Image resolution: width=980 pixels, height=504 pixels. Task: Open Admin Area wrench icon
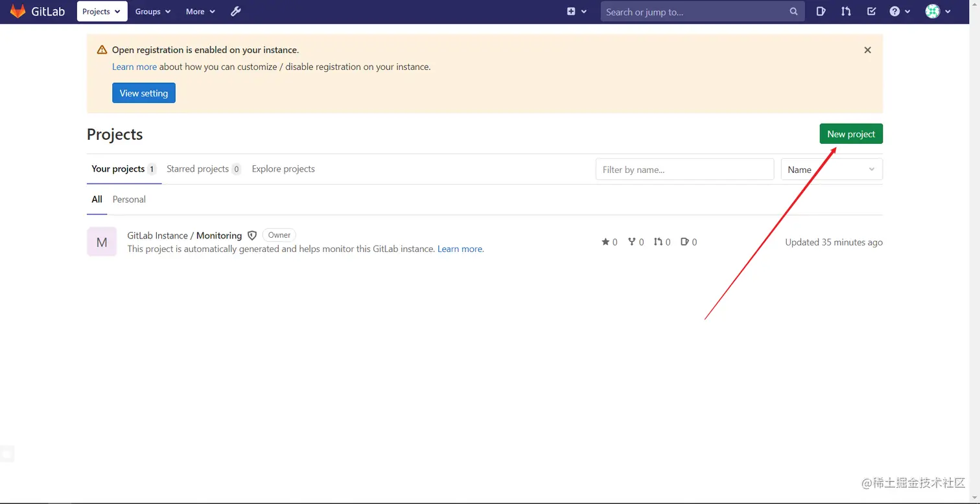tap(236, 12)
